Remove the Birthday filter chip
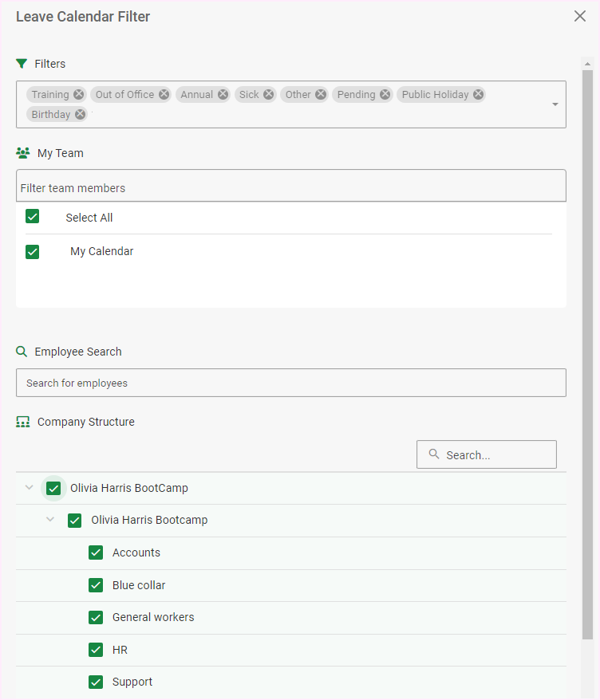Screen dimensions: 600x700 [x=80, y=114]
